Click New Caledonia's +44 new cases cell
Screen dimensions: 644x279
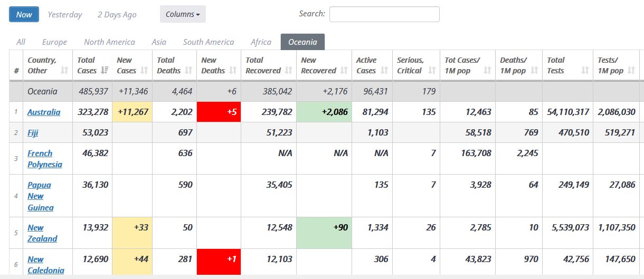tap(132, 262)
